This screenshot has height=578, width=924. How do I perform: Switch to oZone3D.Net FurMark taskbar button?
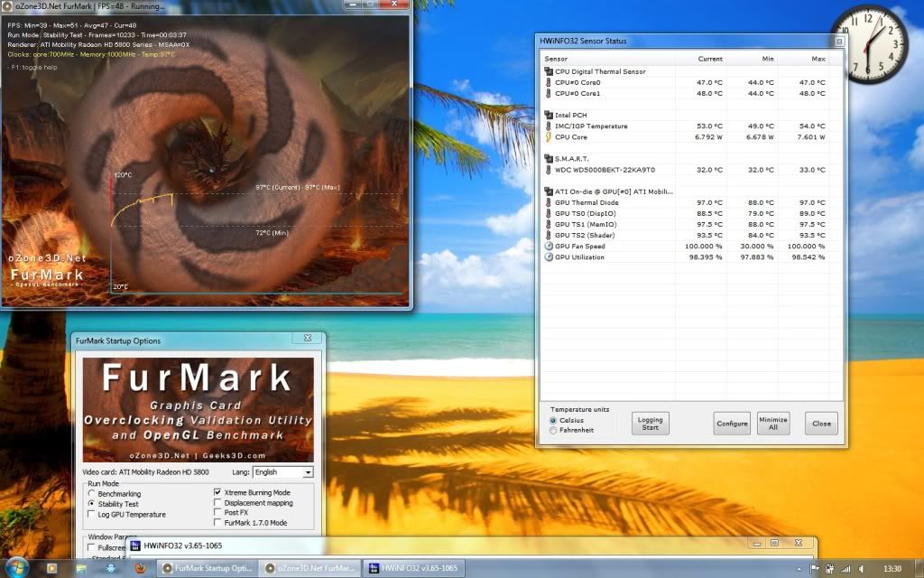(x=310, y=569)
